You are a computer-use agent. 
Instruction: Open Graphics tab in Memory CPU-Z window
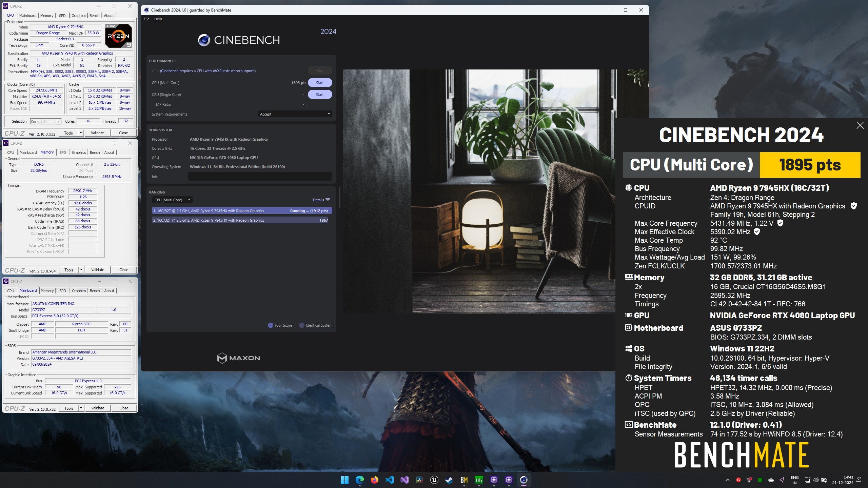click(79, 152)
